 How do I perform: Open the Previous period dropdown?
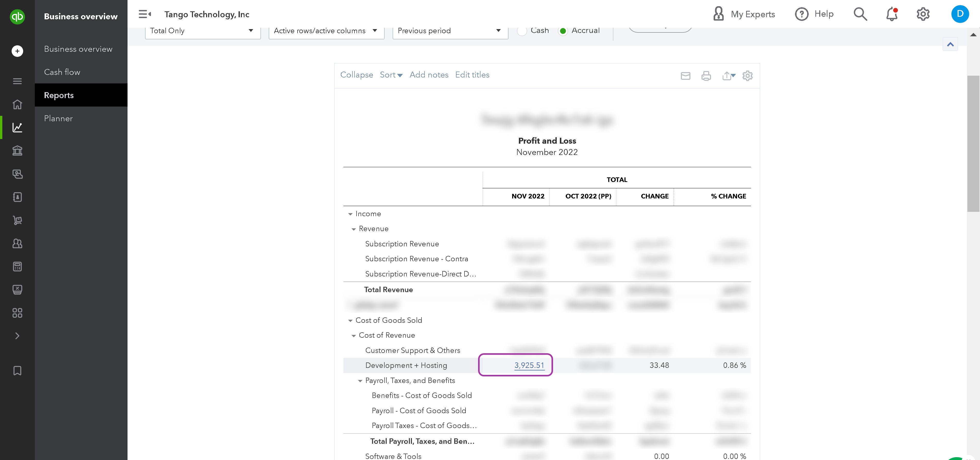point(450,31)
